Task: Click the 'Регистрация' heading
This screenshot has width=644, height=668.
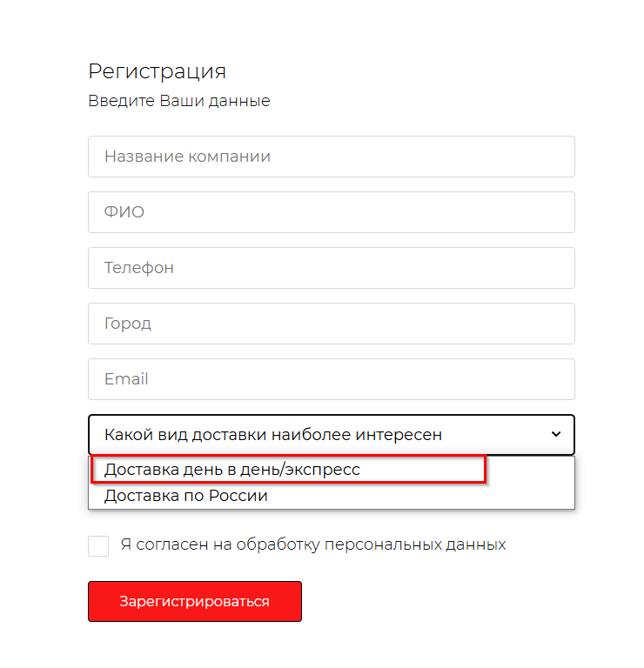Action: coord(157,71)
